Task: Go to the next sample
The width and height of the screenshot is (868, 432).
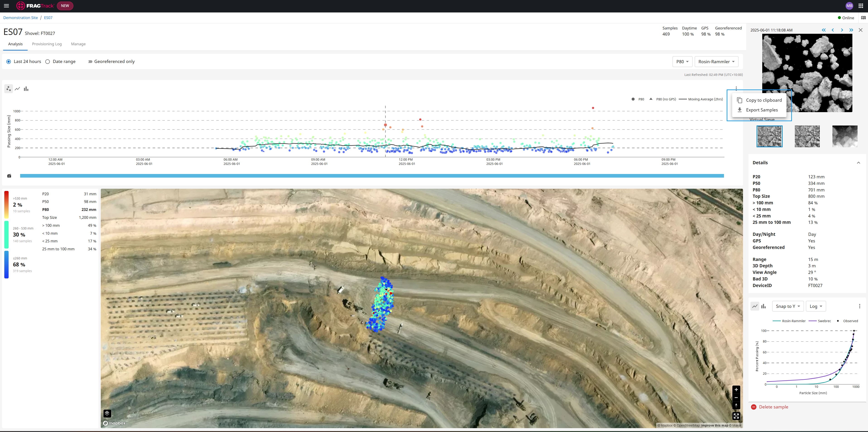Action: pyautogui.click(x=842, y=30)
